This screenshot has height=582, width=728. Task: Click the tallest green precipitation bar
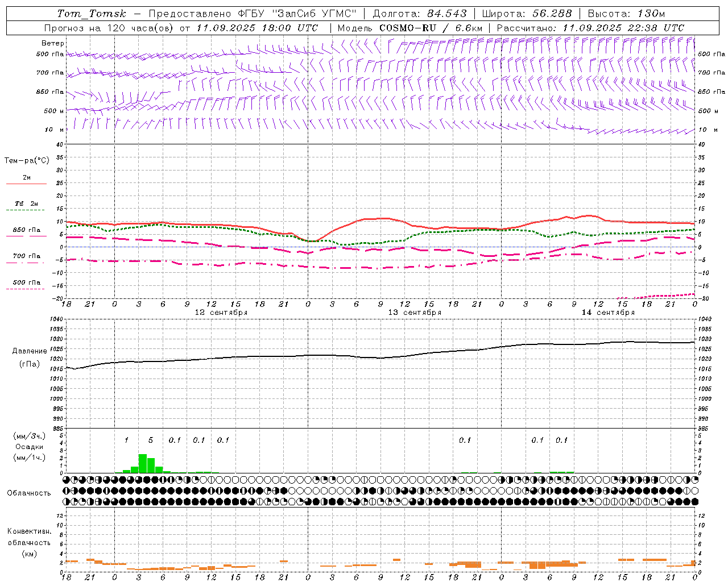pyautogui.click(x=143, y=463)
